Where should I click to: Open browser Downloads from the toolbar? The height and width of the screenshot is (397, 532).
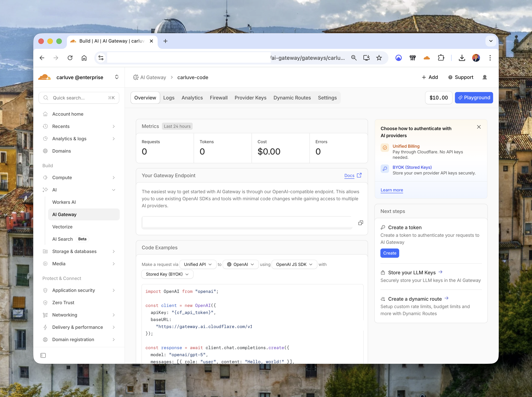point(462,58)
